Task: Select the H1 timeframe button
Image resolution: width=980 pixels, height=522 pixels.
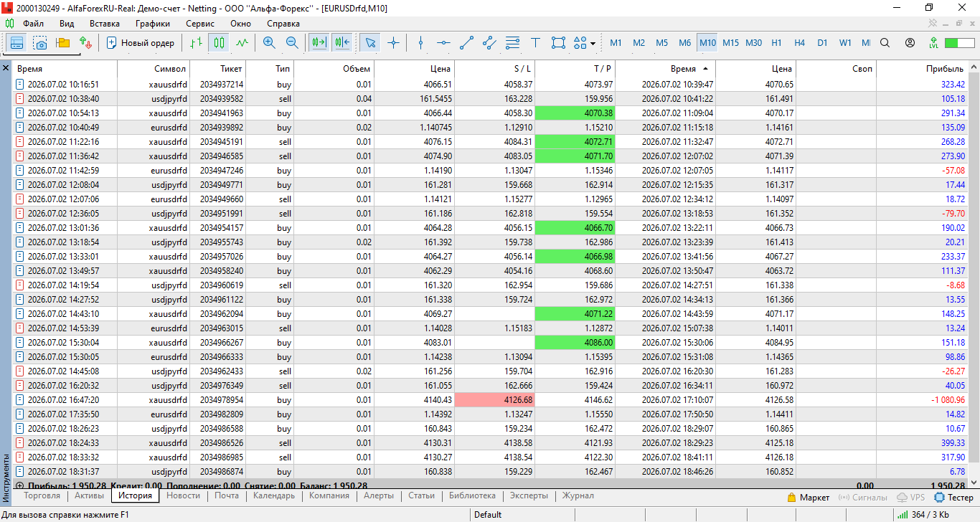Action: [776, 43]
